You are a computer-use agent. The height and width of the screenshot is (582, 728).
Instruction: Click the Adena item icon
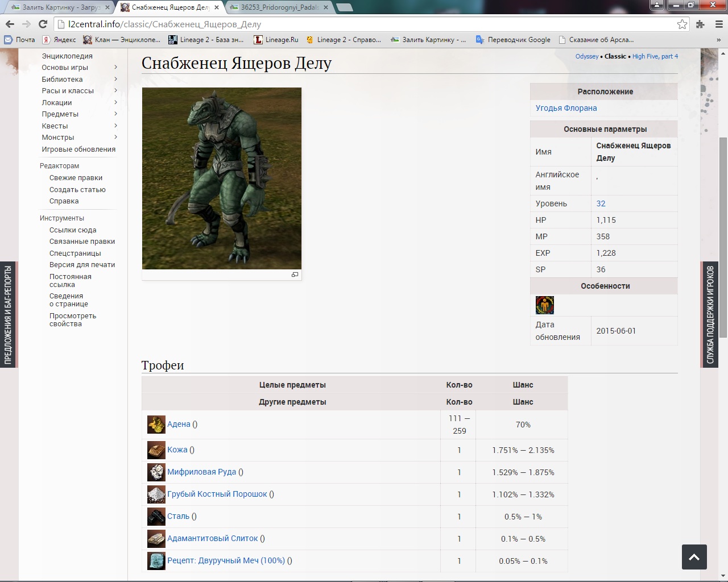(x=156, y=425)
